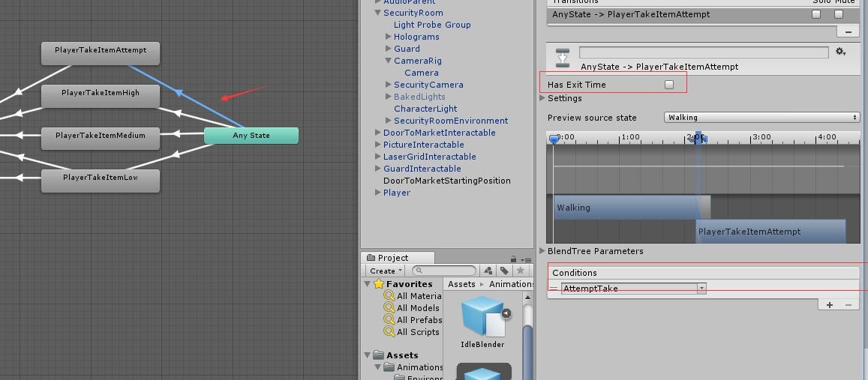Click the Search by Label tag icon
The width and height of the screenshot is (868, 380).
[503, 271]
